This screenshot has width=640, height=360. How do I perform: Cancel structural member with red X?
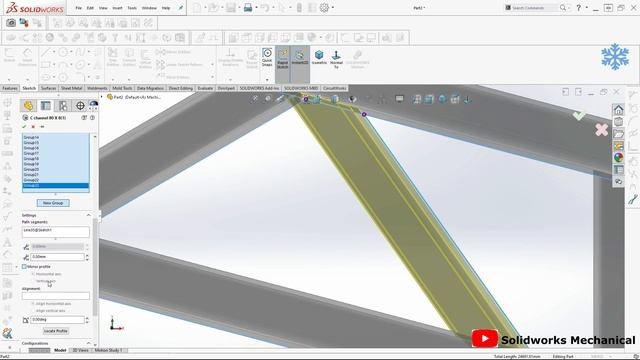pos(33,127)
